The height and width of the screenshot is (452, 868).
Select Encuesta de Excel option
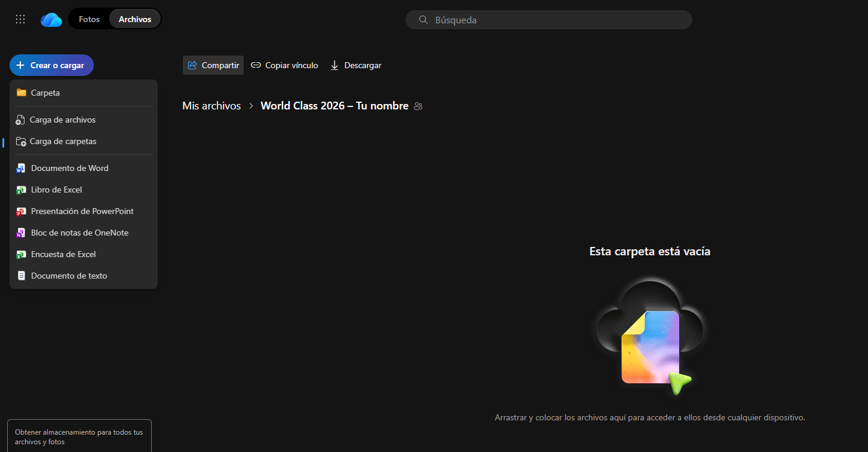click(x=62, y=254)
